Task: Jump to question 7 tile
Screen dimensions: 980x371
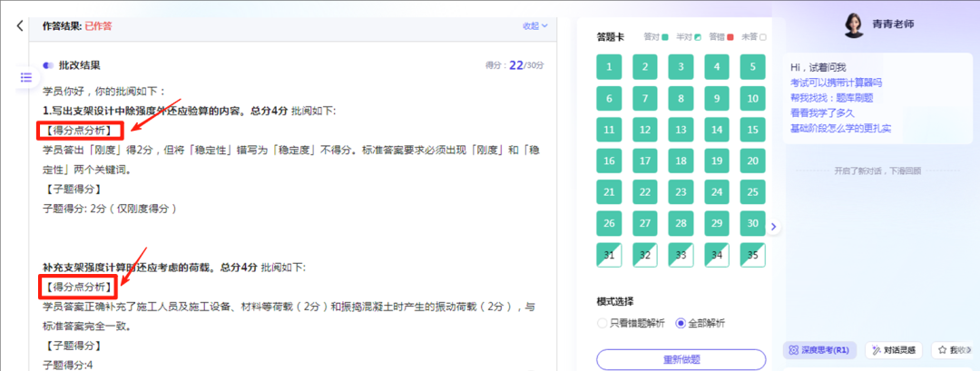Action: click(645, 98)
